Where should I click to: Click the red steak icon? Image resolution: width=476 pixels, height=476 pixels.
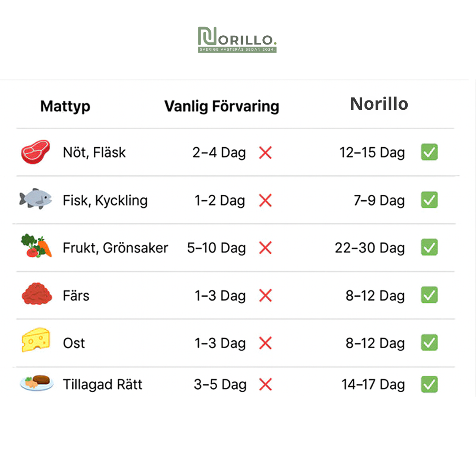36,152
